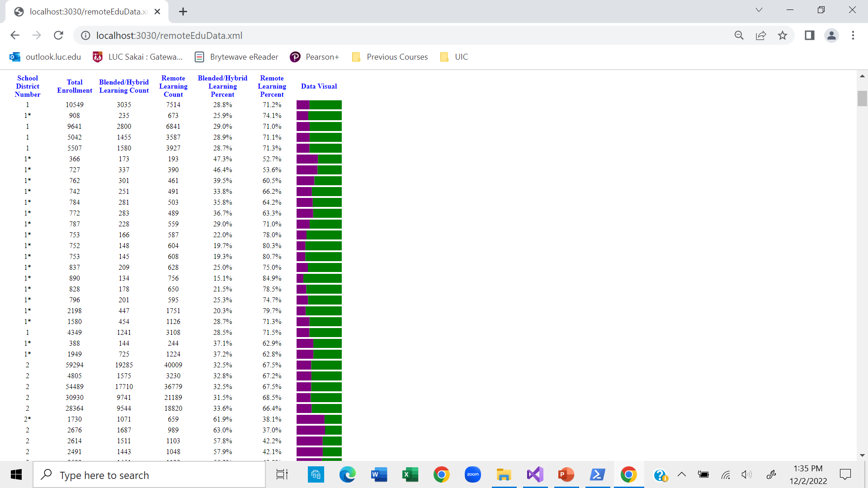
Task: Click the page scrollbar thumb
Action: [x=862, y=99]
